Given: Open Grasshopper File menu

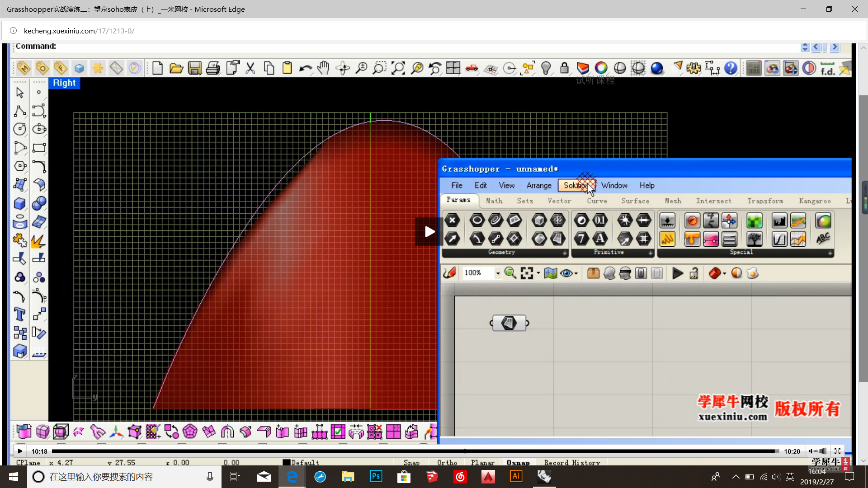Looking at the screenshot, I should [457, 185].
